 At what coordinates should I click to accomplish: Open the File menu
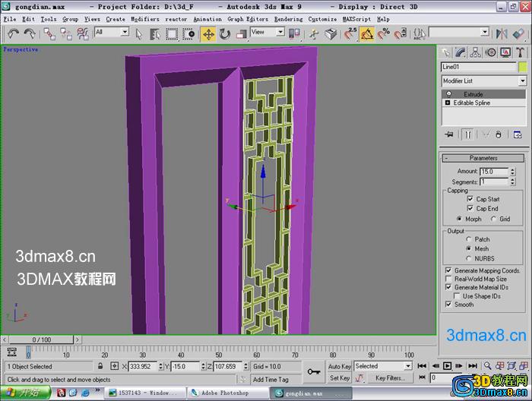pyautogui.click(x=10, y=19)
